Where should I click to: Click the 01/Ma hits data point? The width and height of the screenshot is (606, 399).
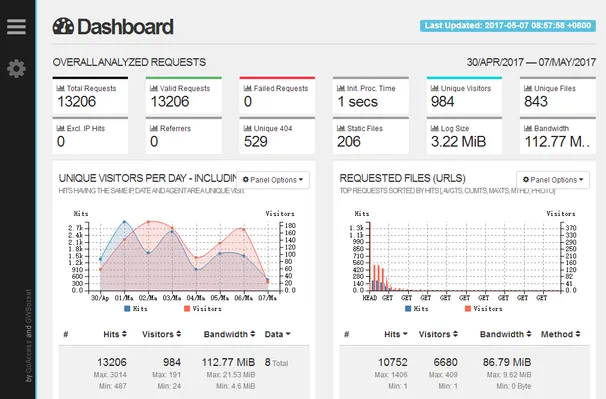click(124, 222)
